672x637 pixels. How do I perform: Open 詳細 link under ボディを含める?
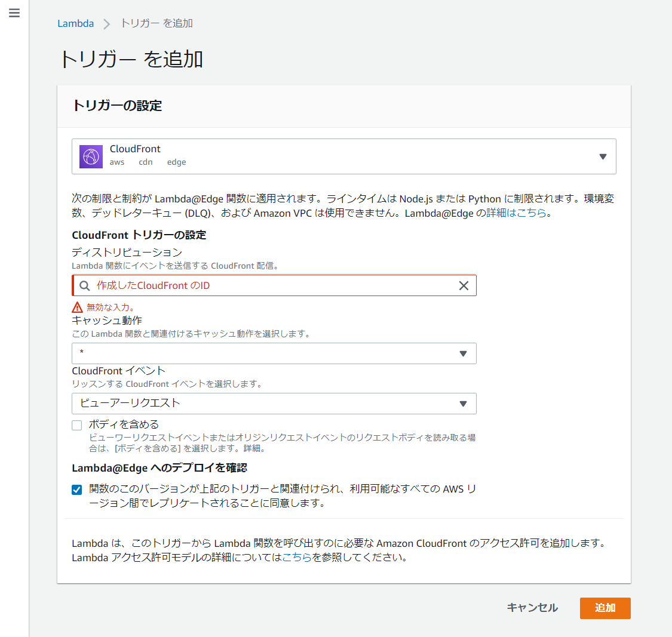(253, 448)
